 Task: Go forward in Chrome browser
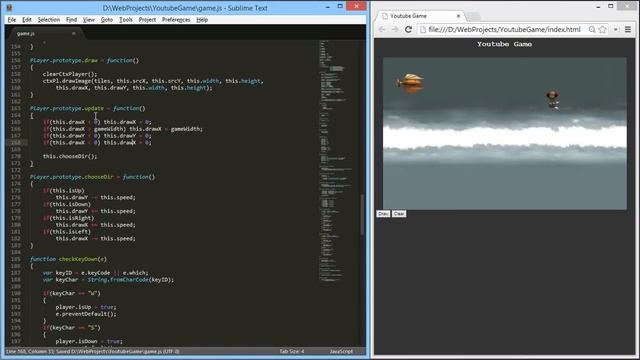pyautogui.click(x=395, y=29)
